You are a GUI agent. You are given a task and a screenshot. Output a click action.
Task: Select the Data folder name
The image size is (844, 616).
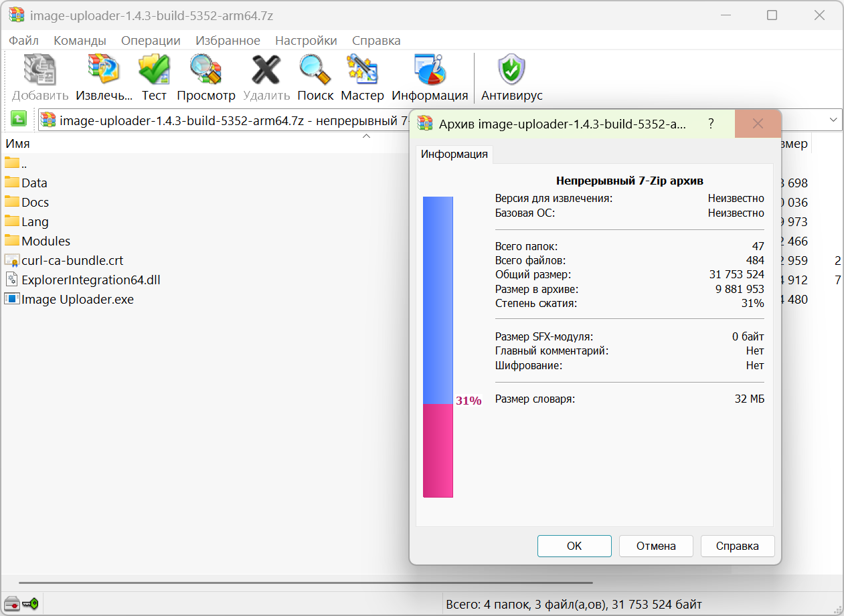pos(34,183)
